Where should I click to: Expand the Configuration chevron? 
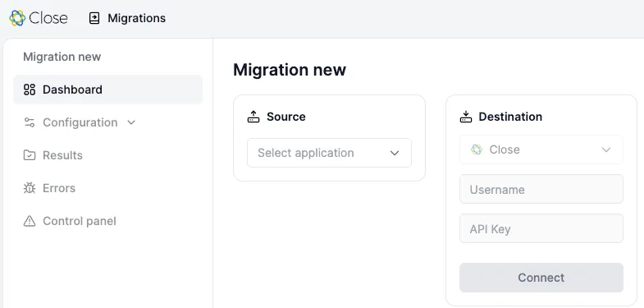point(131,122)
